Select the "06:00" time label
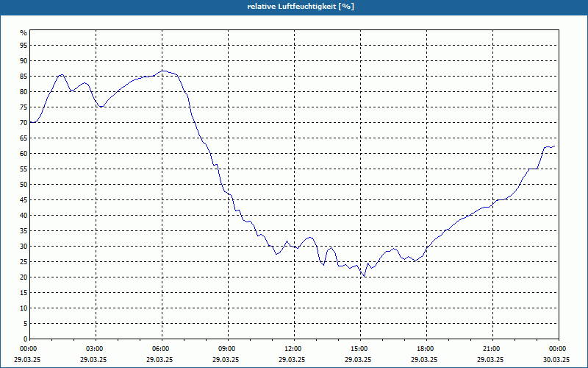 162,349
